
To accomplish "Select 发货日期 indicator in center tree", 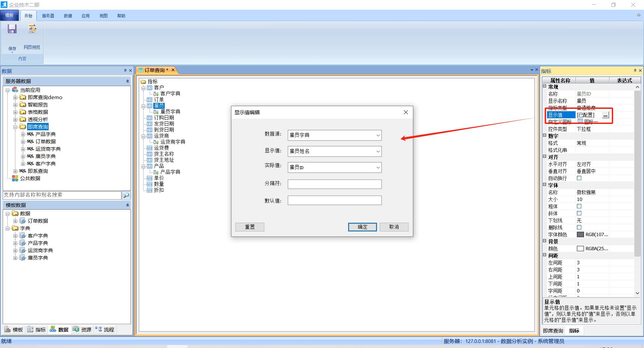I will tap(164, 124).
